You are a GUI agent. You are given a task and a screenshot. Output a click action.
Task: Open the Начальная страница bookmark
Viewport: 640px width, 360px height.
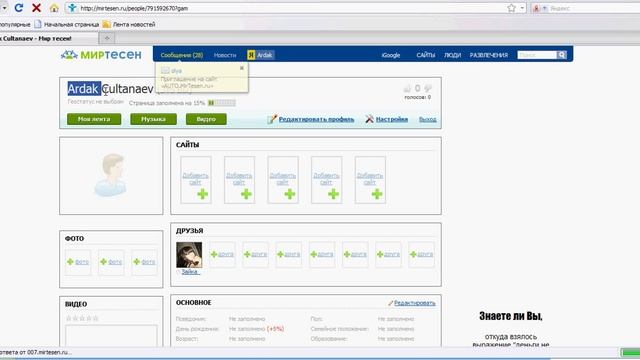pos(67,24)
